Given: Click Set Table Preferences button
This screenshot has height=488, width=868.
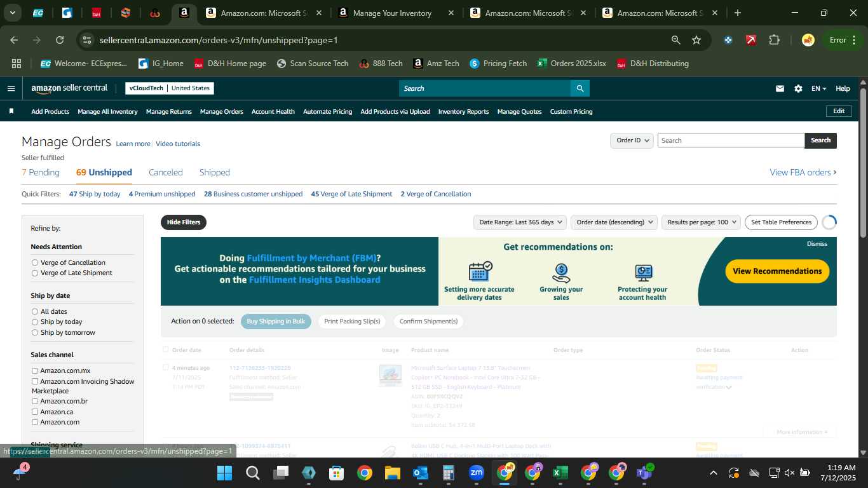Looking at the screenshot, I should pyautogui.click(x=781, y=222).
